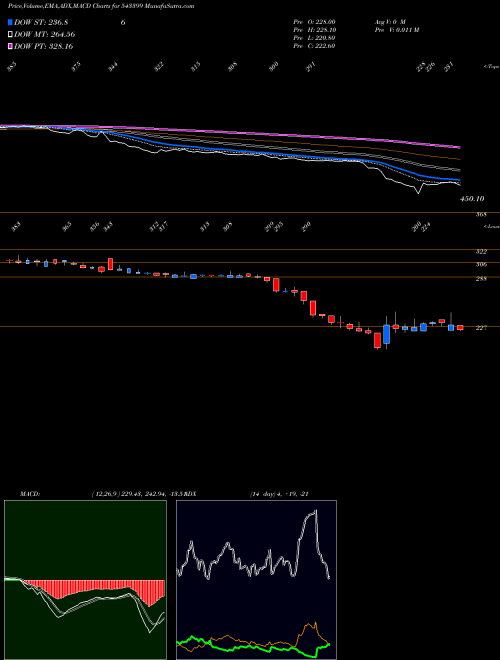
Task: Click the 322 price level label
Action: (x=481, y=252)
